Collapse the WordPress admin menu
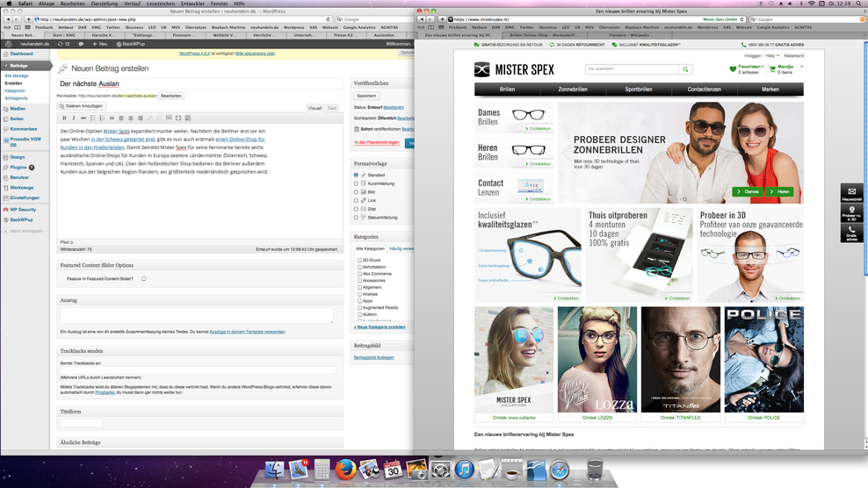 [x=23, y=231]
